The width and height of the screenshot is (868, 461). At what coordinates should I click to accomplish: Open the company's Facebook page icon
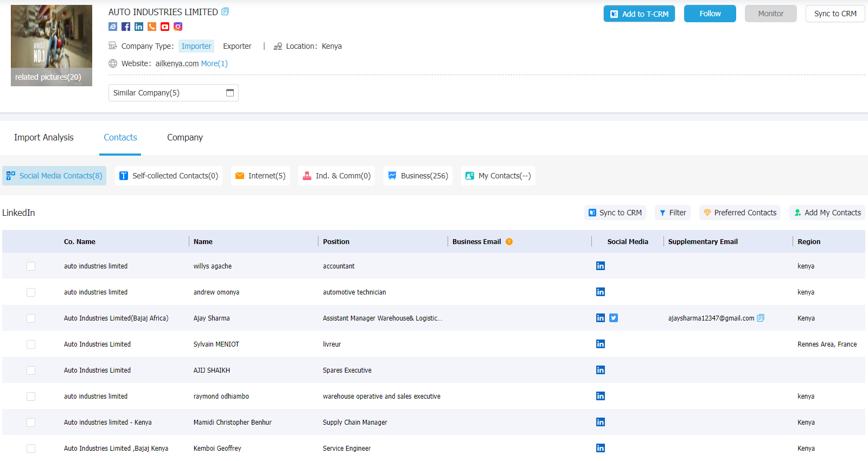pyautogui.click(x=126, y=27)
